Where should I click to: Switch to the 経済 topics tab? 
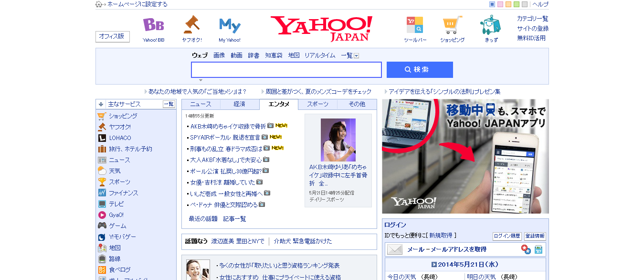(240, 104)
